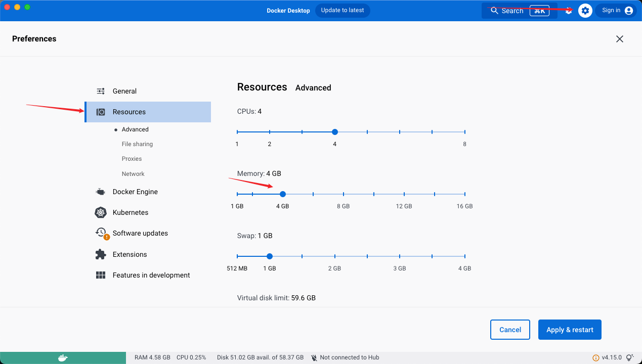Viewport: 642px width, 364px height.
Task: Set CPUs slider to the 8 mark
Action: 464,132
